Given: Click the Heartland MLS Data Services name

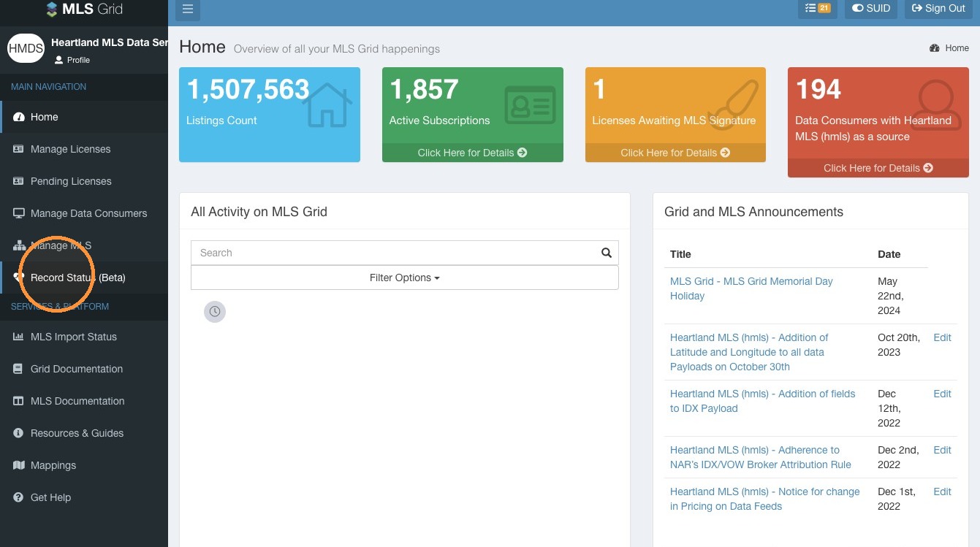Looking at the screenshot, I should pyautogui.click(x=110, y=42).
